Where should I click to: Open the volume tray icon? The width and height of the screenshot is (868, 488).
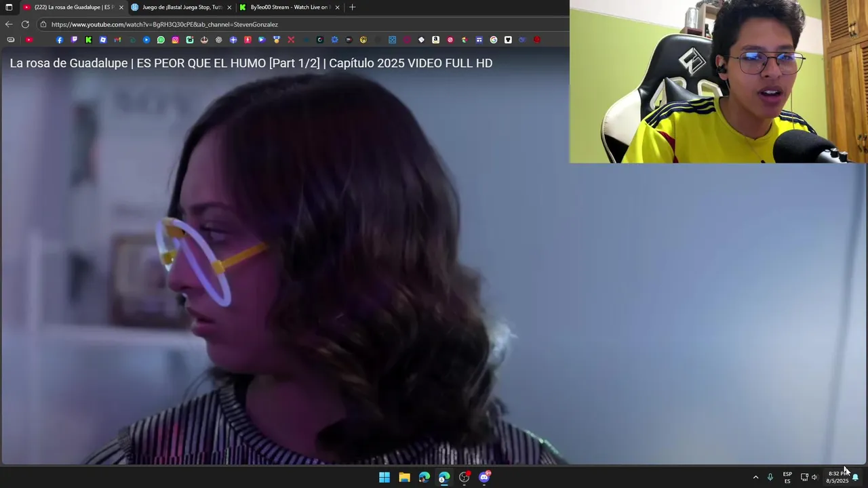(814, 477)
